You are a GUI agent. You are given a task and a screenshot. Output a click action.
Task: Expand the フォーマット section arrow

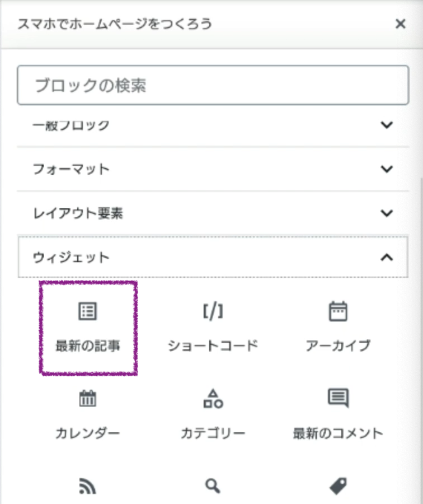(x=387, y=169)
